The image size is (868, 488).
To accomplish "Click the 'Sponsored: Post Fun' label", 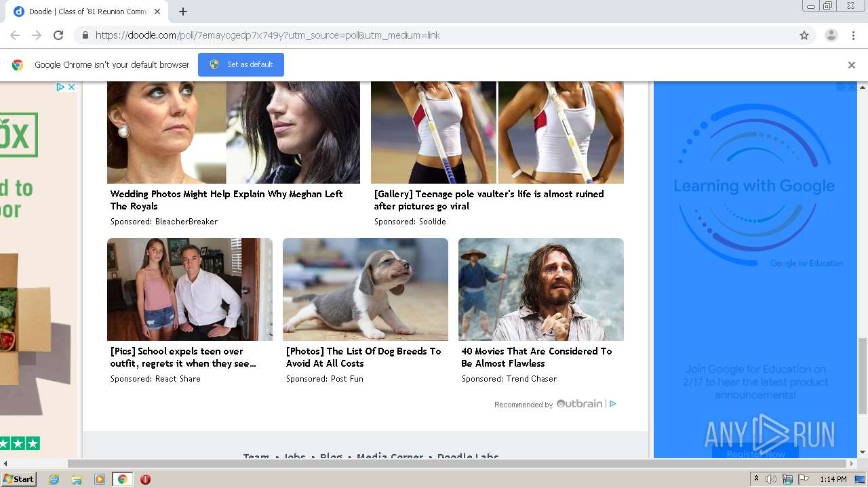I will click(325, 379).
